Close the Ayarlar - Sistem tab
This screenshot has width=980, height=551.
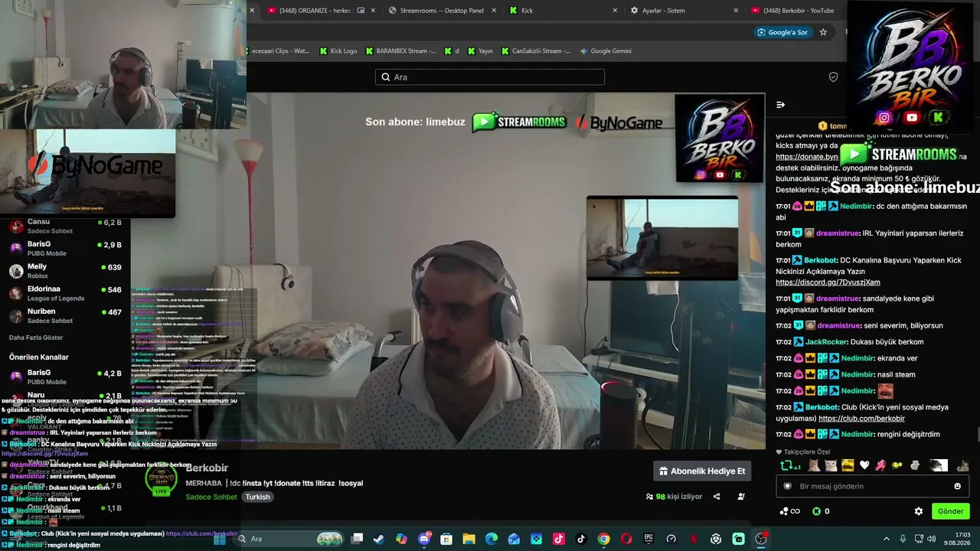(736, 11)
